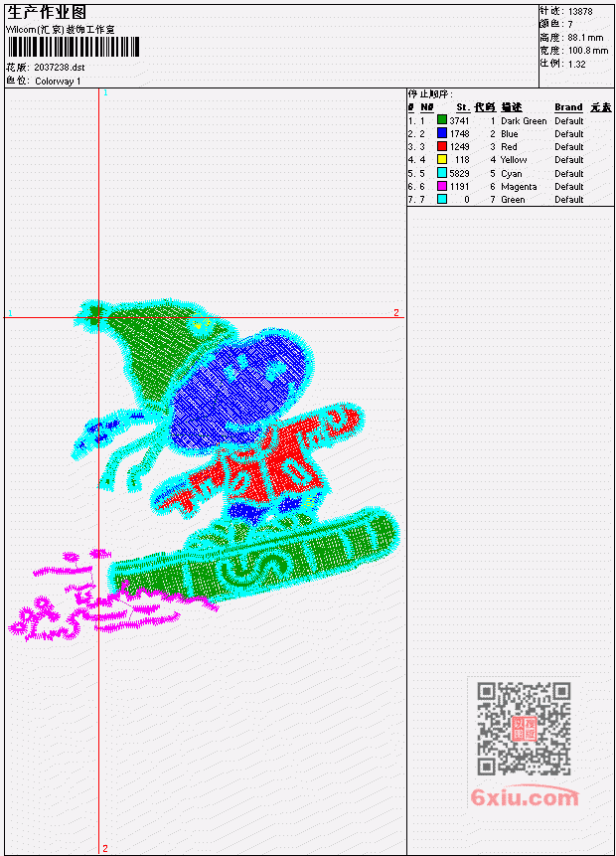
Task: Select the Blue swatch in row 2
Action: [442, 133]
